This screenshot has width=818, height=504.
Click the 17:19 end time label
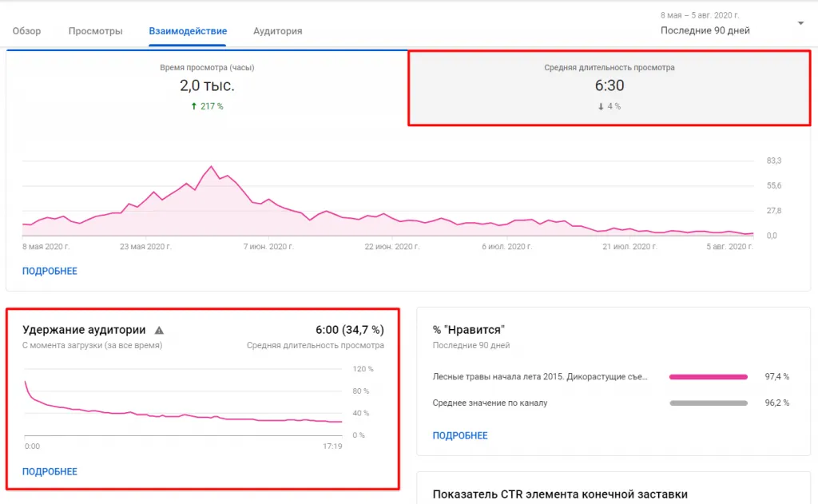[332, 446]
